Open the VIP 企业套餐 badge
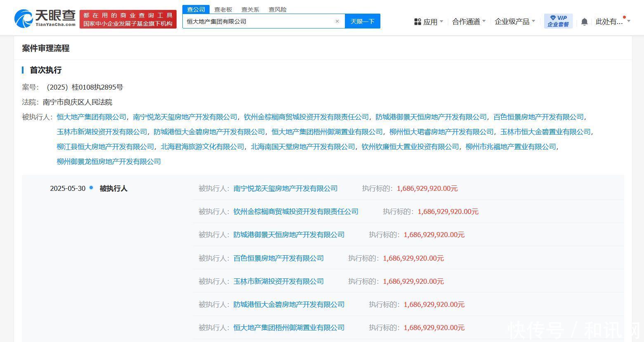644x342 pixels. pyautogui.click(x=558, y=21)
